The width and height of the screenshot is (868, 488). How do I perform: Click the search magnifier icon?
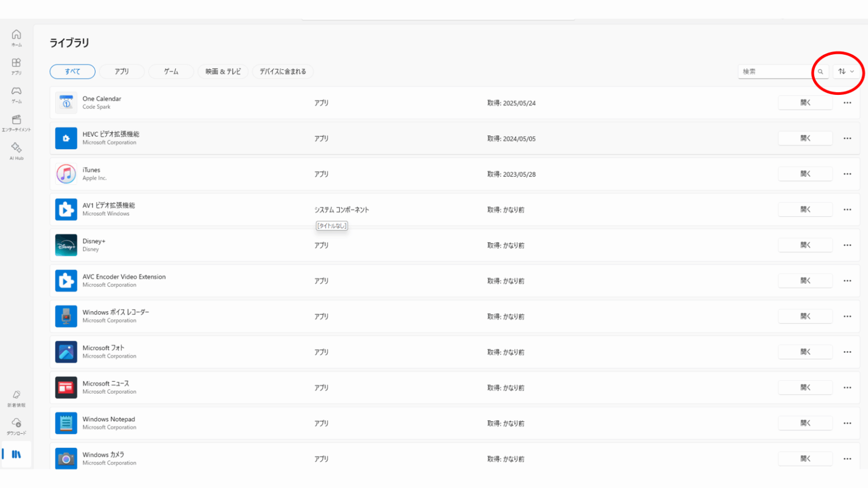[x=821, y=72]
